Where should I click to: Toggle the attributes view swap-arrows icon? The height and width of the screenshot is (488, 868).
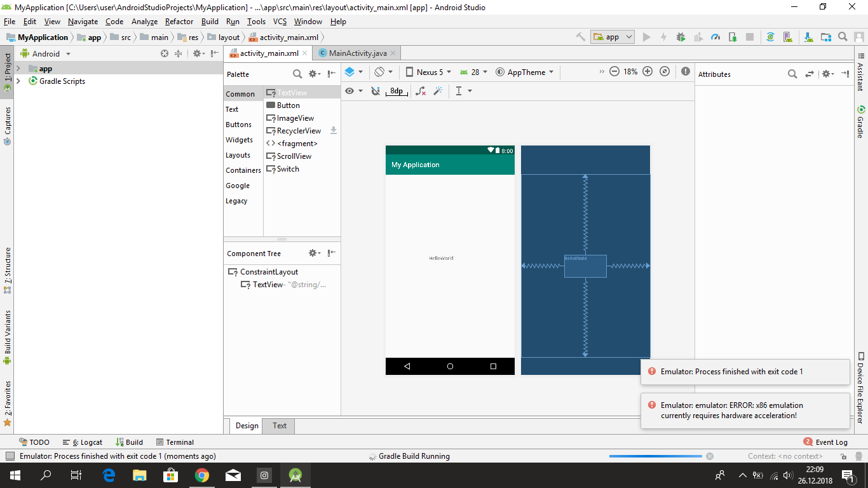tap(810, 74)
